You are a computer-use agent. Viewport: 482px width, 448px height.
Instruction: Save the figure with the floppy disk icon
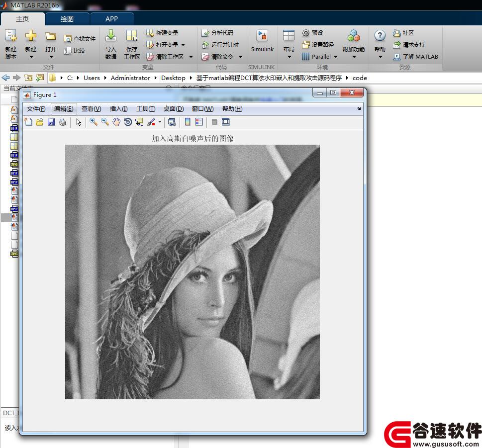pyautogui.click(x=51, y=122)
